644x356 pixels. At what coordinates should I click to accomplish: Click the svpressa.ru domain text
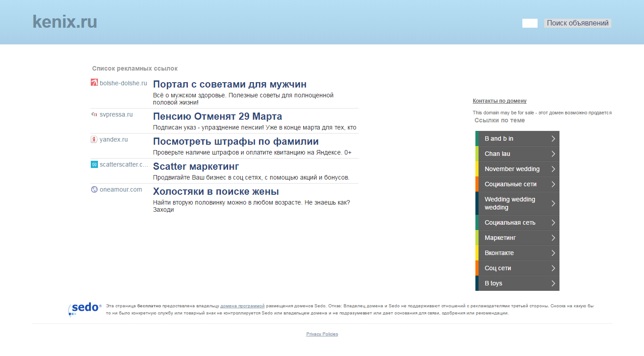116,114
